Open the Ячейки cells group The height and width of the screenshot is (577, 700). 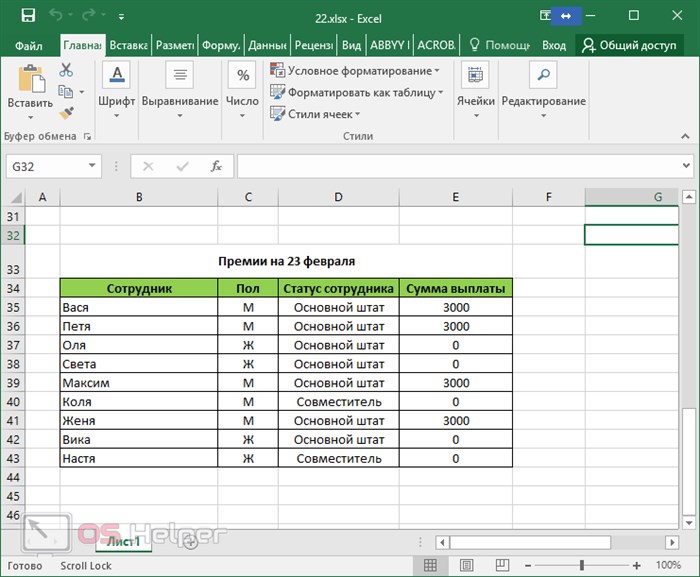pyautogui.click(x=476, y=90)
